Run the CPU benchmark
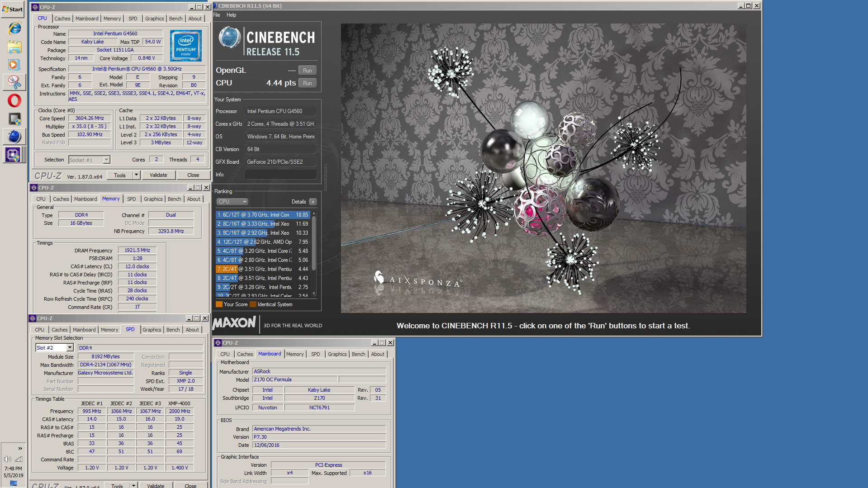The height and width of the screenshot is (488, 868). pyautogui.click(x=308, y=83)
